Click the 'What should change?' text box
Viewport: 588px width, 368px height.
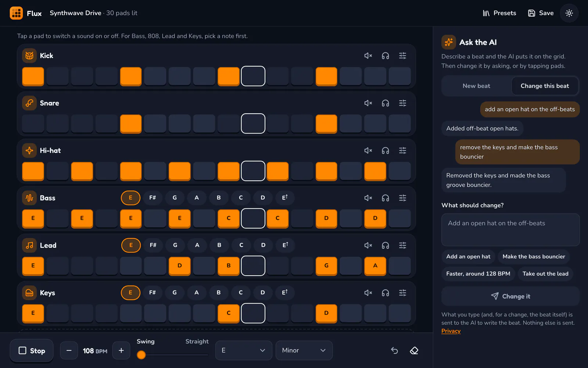tap(510, 230)
